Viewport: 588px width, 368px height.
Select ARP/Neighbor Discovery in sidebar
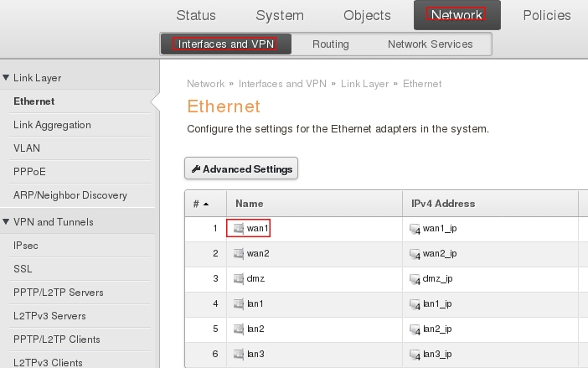click(70, 195)
